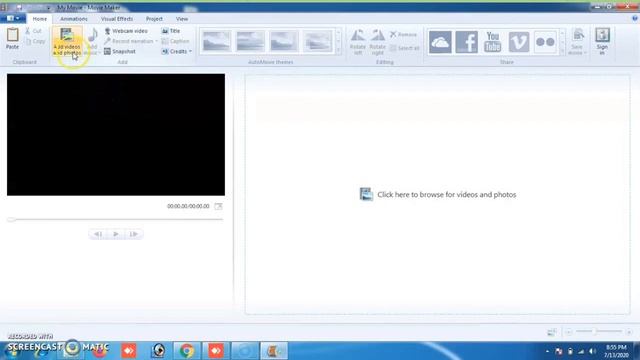Switch to the Visual Effects tab
The height and width of the screenshot is (360, 640).
(117, 19)
